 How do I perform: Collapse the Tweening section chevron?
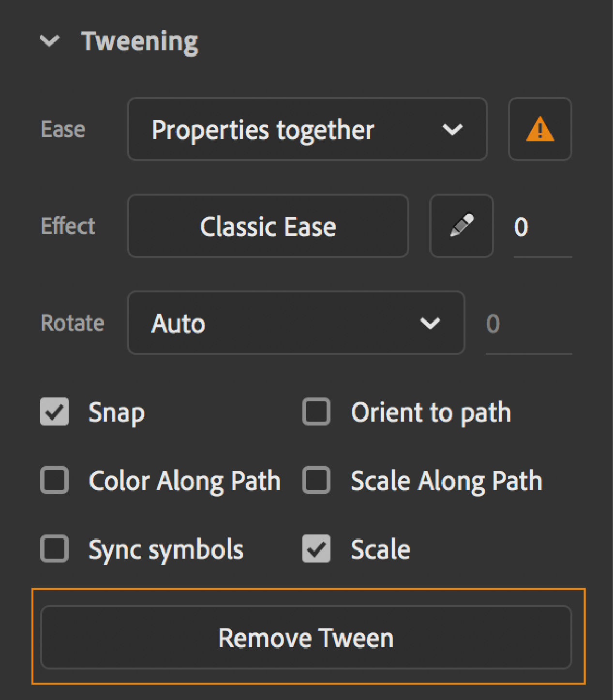coord(50,41)
